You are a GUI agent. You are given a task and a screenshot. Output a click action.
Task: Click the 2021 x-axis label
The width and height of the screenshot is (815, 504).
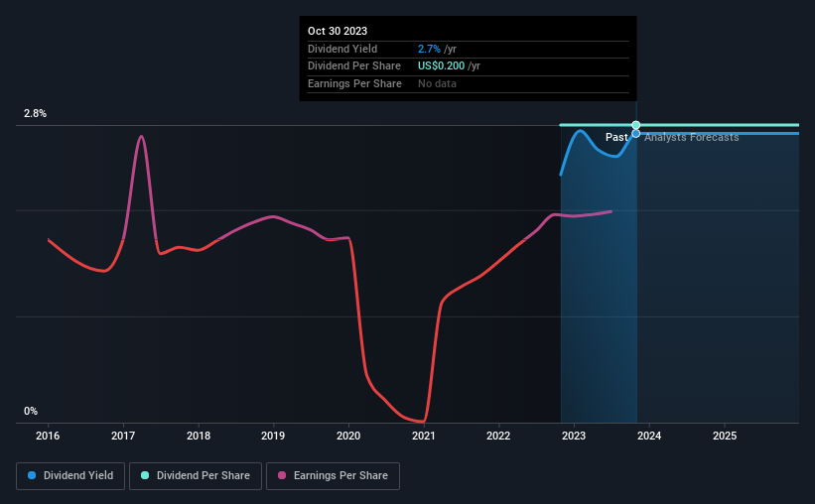(424, 436)
